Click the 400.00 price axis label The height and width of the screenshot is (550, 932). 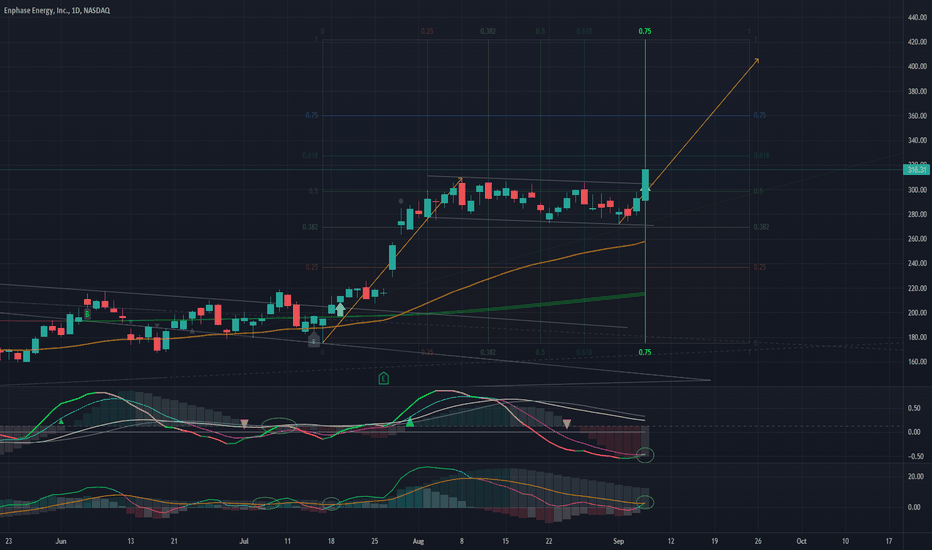[917, 67]
